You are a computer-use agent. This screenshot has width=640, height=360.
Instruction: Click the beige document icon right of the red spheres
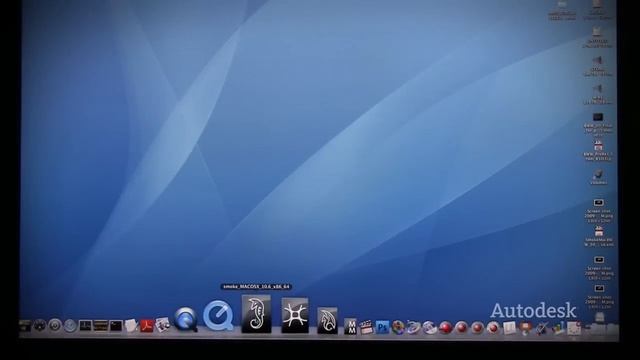pos(509,328)
